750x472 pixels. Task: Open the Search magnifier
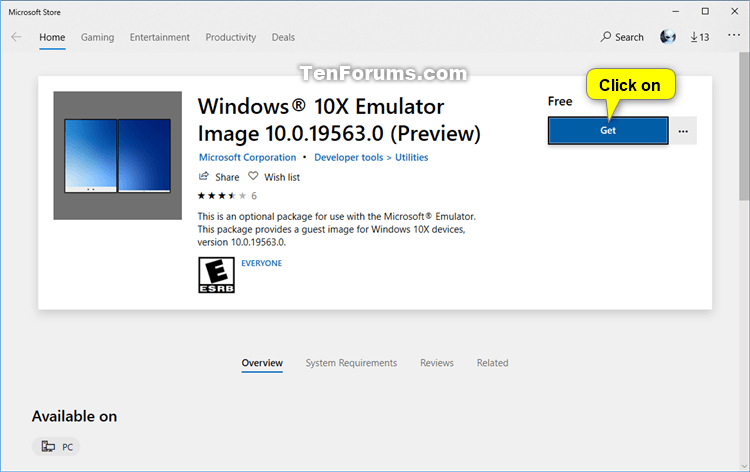point(606,37)
